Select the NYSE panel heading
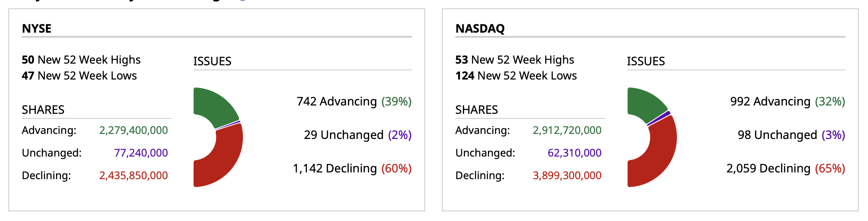 (37, 28)
